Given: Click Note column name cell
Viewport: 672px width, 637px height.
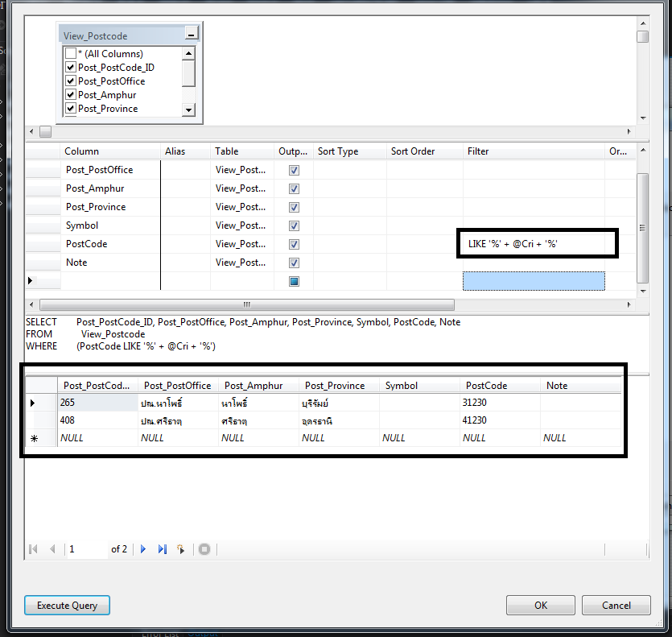Looking at the screenshot, I should pos(110,263).
